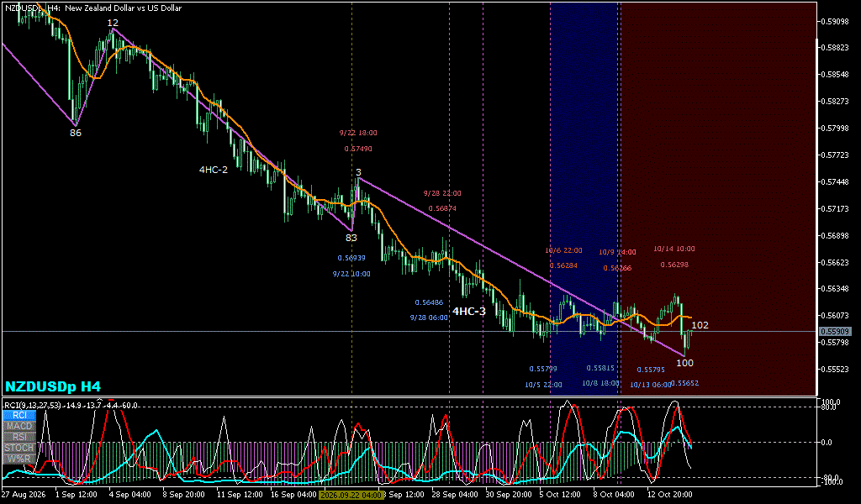Select the 10/5 22:00 timestamp label
Image resolution: width=861 pixels, height=504 pixels.
click(x=543, y=385)
